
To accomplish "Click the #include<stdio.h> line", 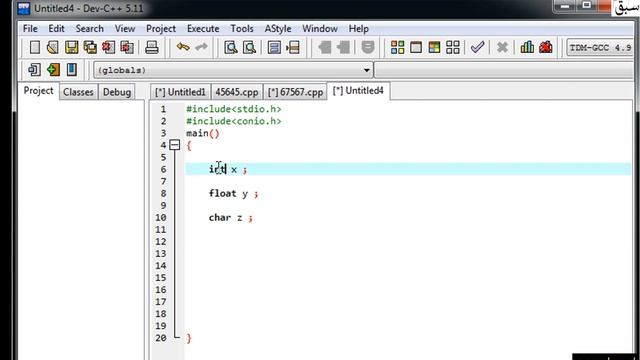I will click(x=233, y=109).
